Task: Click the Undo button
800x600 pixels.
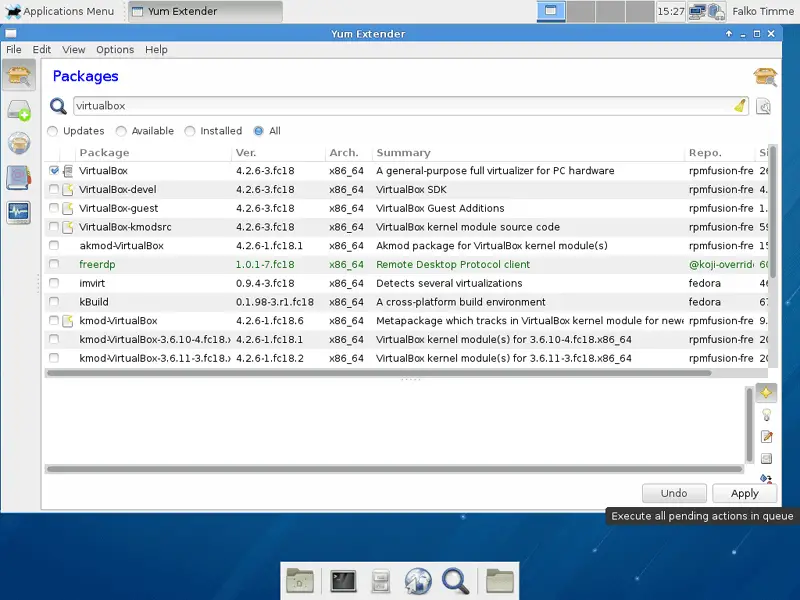Action: pyautogui.click(x=674, y=493)
